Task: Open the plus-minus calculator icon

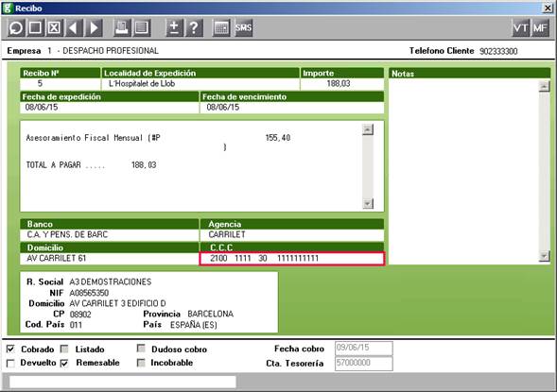Action: click(174, 27)
